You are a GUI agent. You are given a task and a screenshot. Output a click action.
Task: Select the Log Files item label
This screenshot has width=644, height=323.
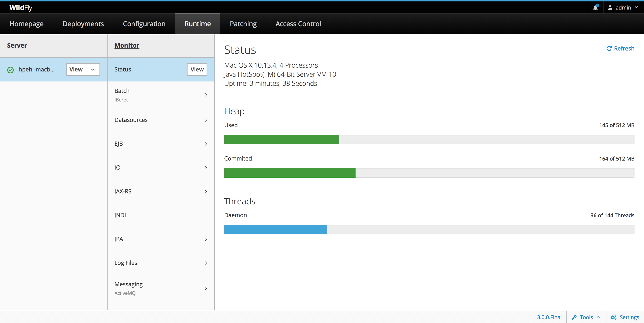pyautogui.click(x=125, y=263)
